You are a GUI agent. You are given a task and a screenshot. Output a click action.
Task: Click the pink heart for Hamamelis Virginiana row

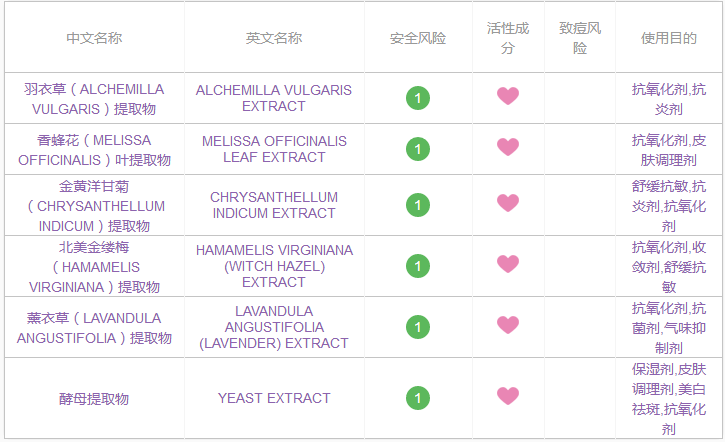[508, 265]
